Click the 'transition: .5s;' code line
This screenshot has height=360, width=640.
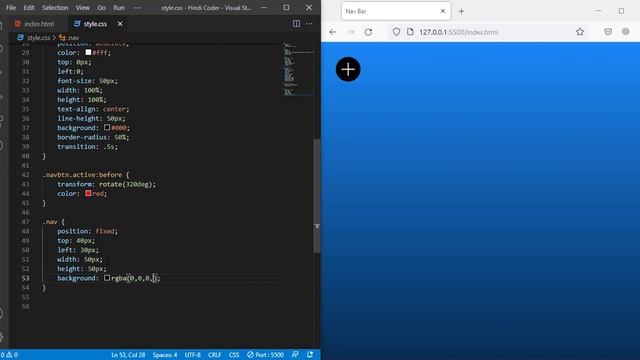(87, 147)
